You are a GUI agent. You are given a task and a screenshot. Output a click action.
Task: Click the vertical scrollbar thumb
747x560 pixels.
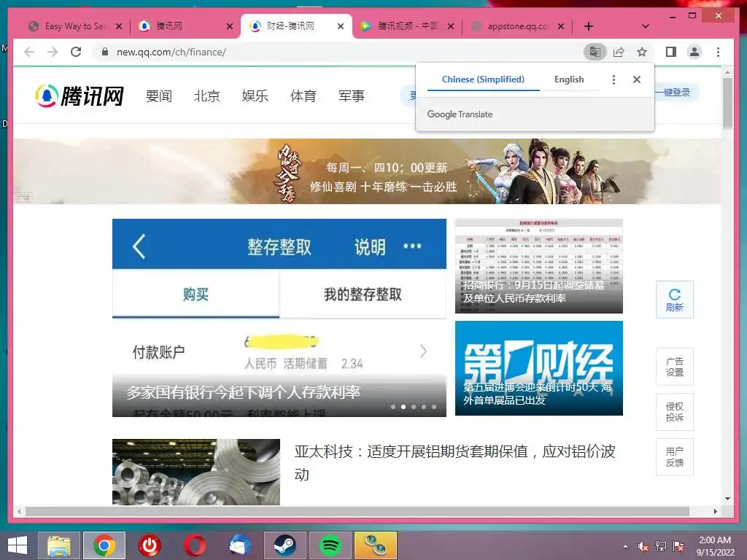pos(727,103)
